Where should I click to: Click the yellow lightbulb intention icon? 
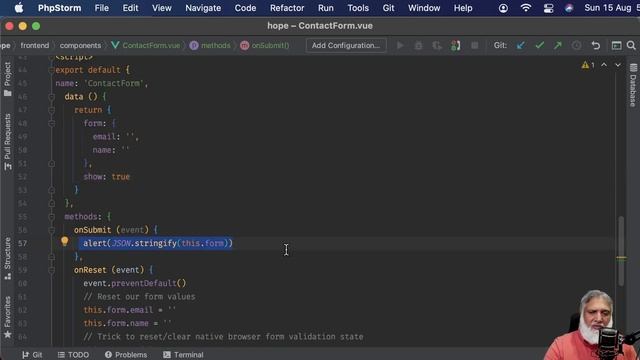click(64, 241)
